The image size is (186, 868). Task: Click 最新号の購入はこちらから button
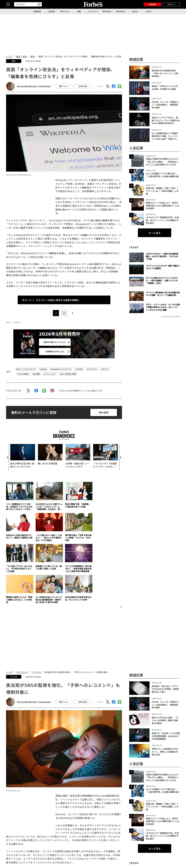(x=55, y=342)
